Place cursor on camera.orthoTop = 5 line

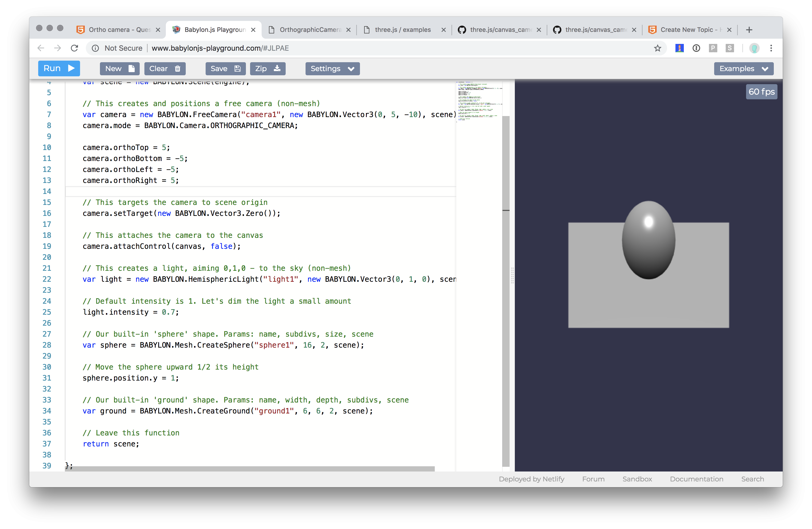pyautogui.click(x=126, y=148)
